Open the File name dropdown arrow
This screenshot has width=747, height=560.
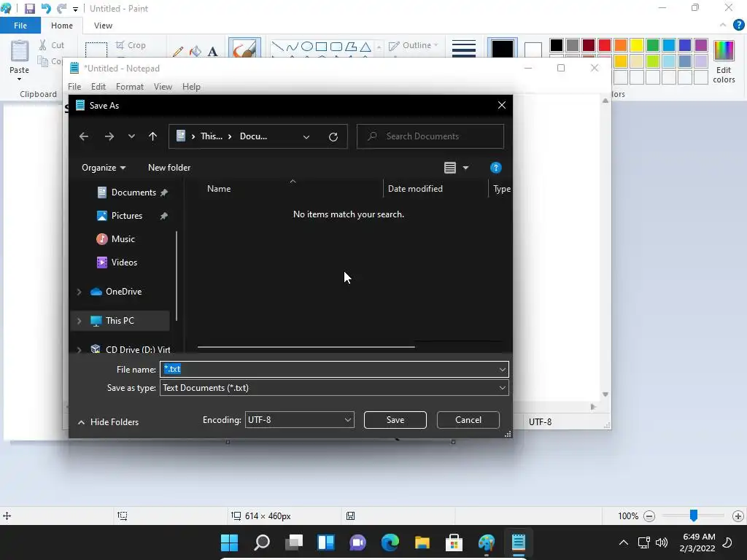coord(502,370)
